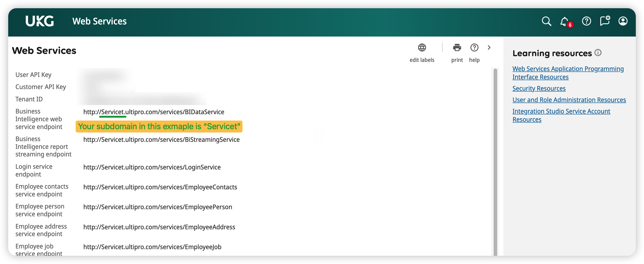Expand toolbar with right chevron arrow
The height and width of the screenshot is (264, 644).
489,48
